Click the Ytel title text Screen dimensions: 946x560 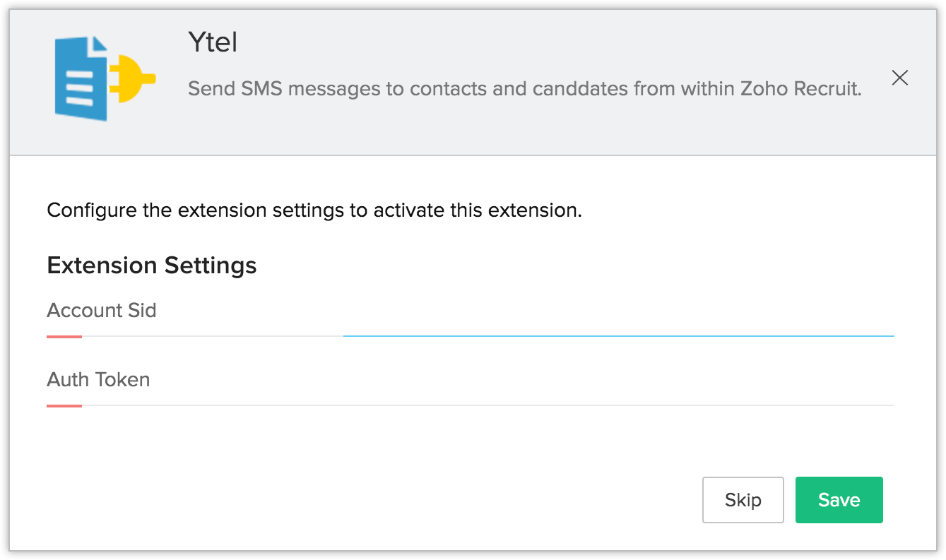[213, 43]
